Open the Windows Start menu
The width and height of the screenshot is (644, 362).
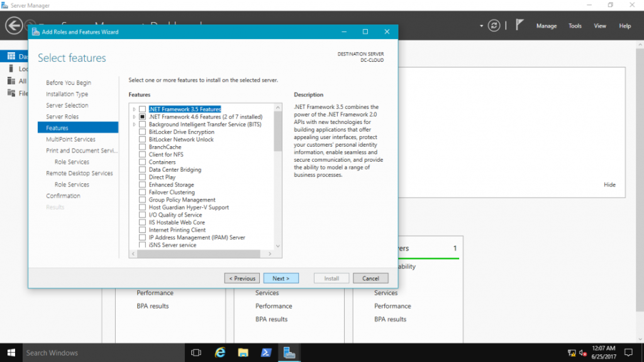point(11,353)
